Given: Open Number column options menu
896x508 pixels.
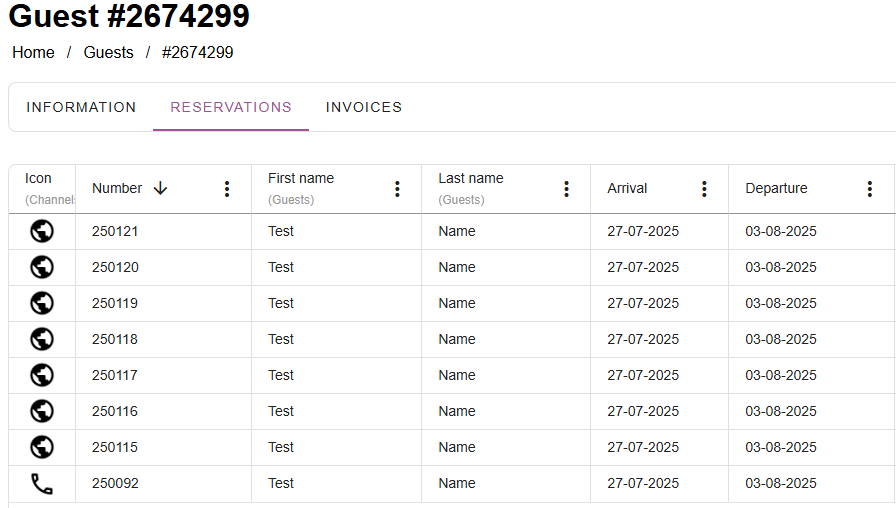Looking at the screenshot, I should (227, 189).
